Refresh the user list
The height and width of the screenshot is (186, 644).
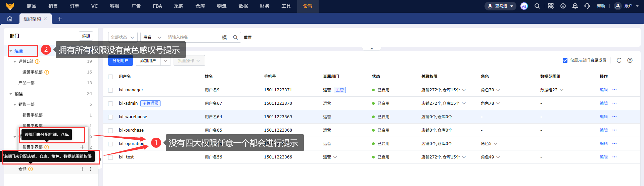point(619,60)
